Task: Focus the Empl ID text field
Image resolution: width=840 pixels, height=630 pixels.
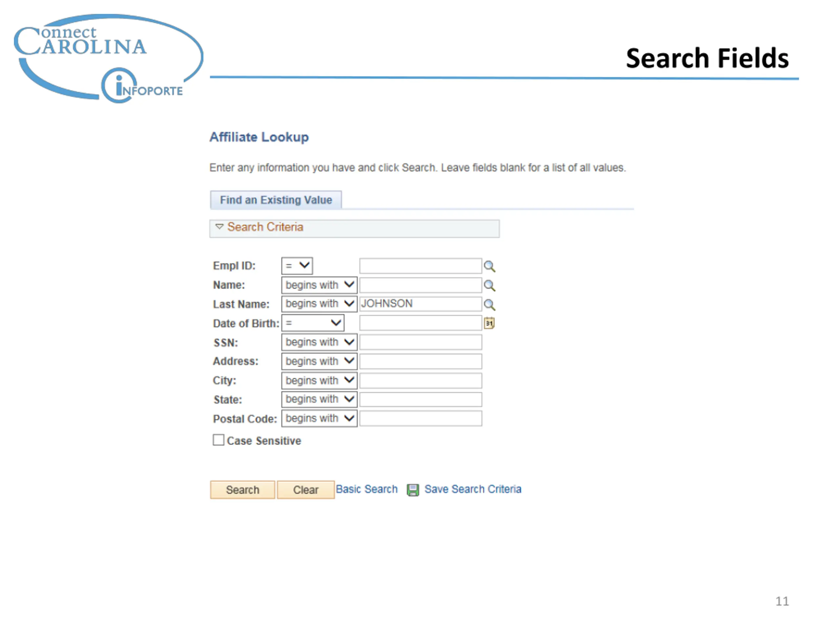Action: (x=421, y=266)
